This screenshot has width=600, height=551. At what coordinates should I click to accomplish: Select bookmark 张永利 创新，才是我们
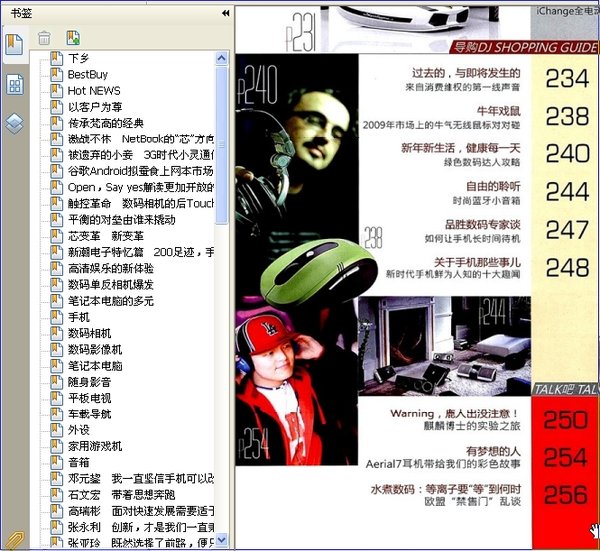[141, 527]
